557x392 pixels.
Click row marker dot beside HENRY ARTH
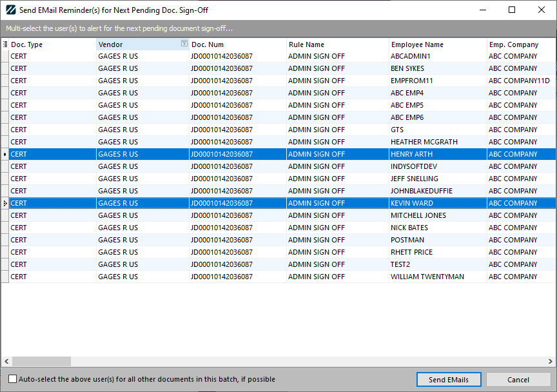pos(5,154)
